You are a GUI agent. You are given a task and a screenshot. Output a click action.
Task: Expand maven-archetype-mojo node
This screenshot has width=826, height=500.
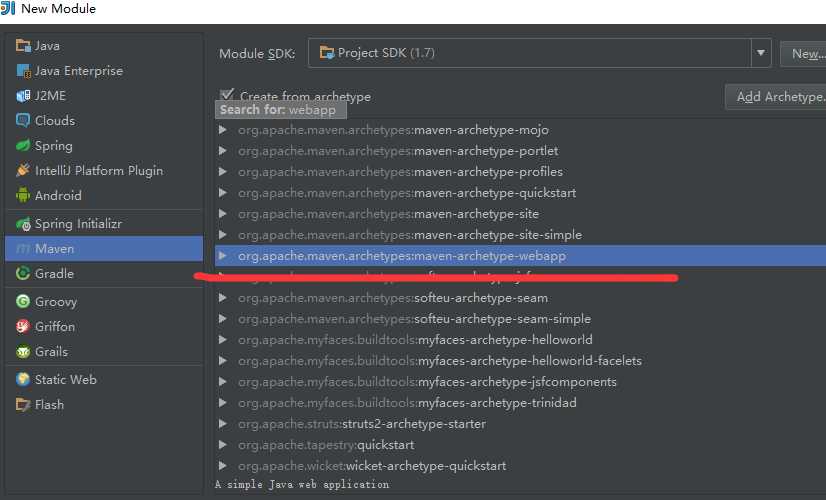[223, 130]
